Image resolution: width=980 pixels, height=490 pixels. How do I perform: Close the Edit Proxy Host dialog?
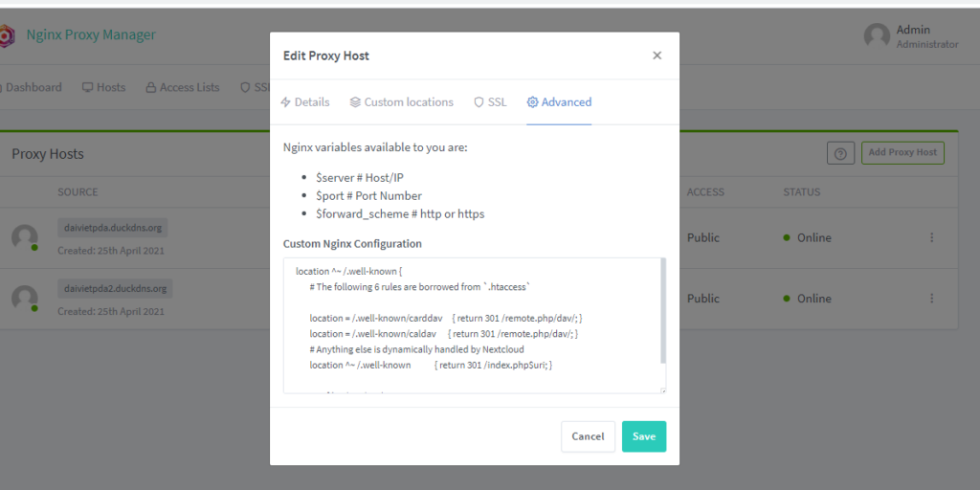pos(657,56)
